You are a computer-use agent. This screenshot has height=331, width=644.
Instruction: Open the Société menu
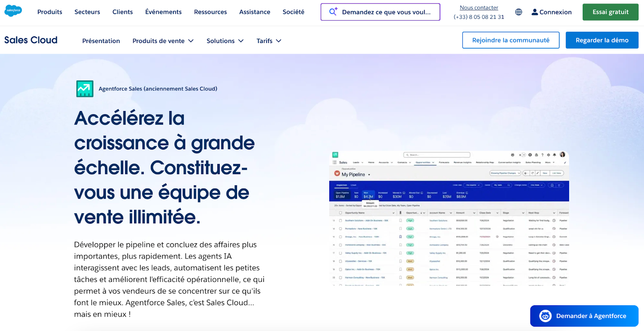pos(293,12)
